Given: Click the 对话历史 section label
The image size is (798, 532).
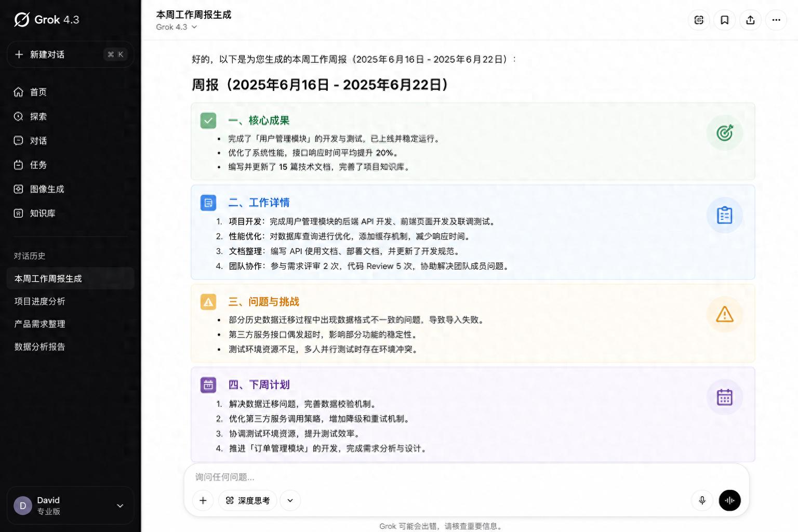Looking at the screenshot, I should coord(30,256).
